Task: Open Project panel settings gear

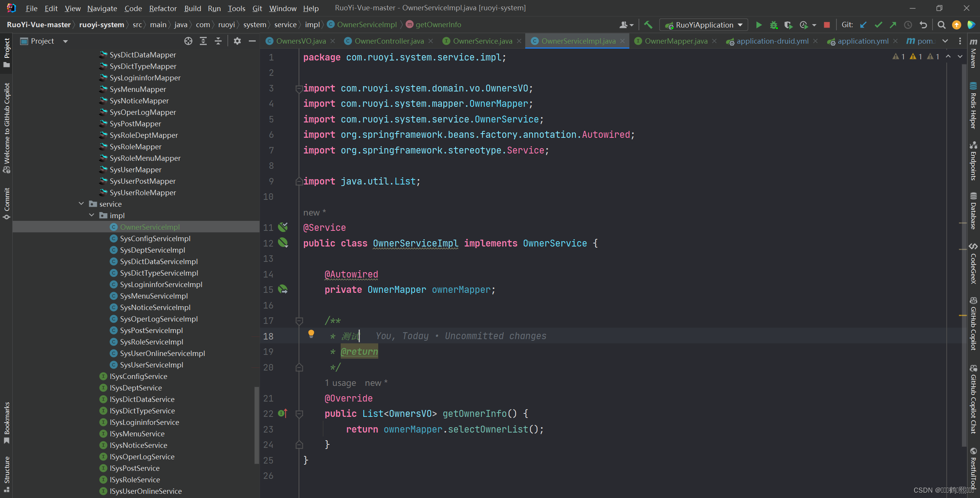Action: [237, 41]
